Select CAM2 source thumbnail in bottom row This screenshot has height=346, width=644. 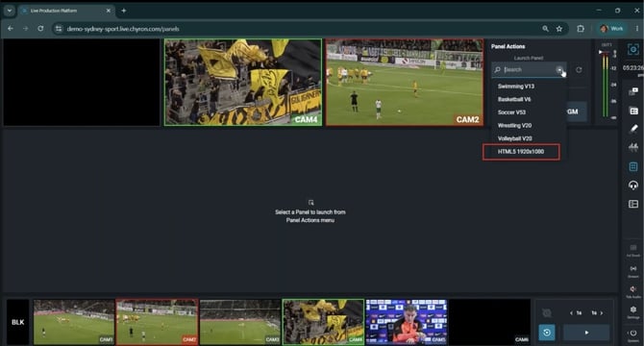157,322
